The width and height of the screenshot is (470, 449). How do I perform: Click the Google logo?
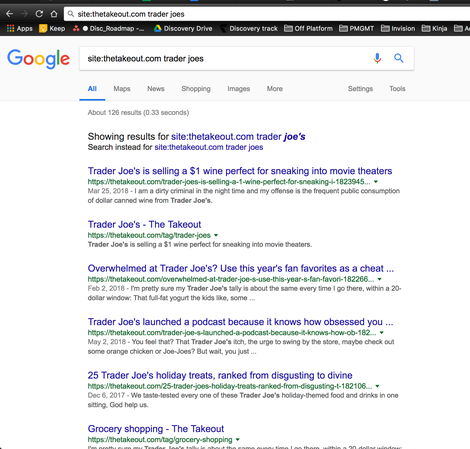38,59
